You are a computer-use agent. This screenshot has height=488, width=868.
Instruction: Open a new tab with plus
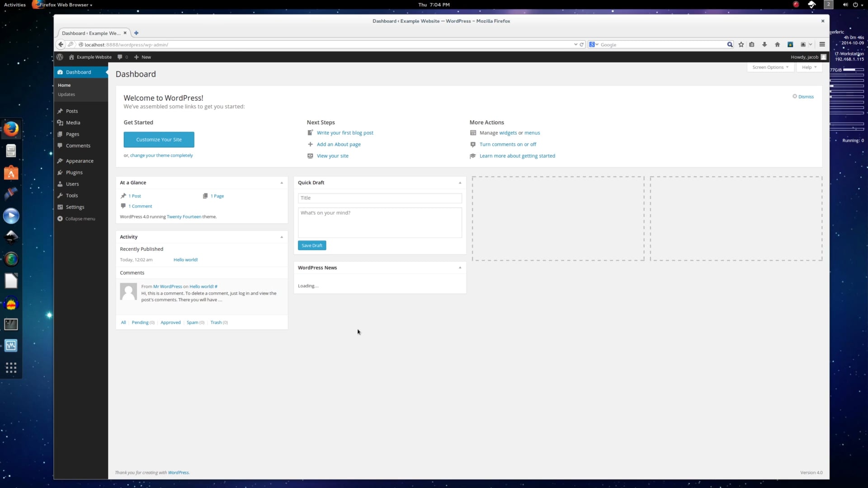coord(136,33)
